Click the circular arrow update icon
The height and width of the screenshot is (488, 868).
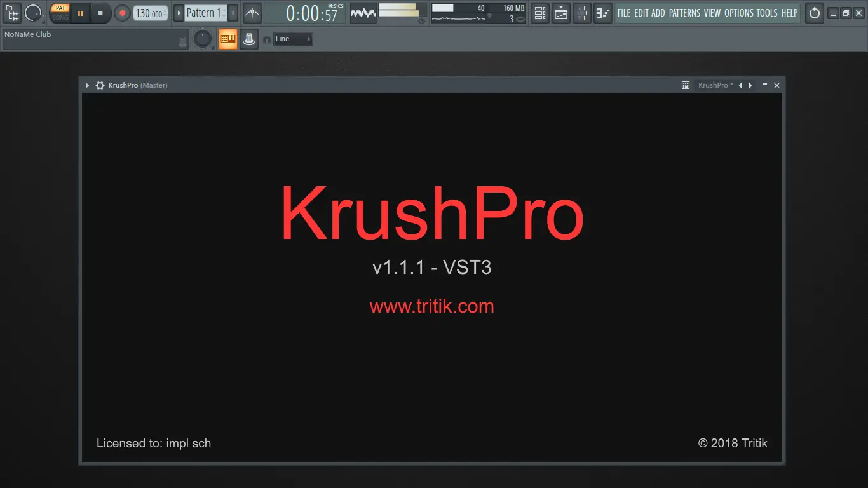[815, 13]
